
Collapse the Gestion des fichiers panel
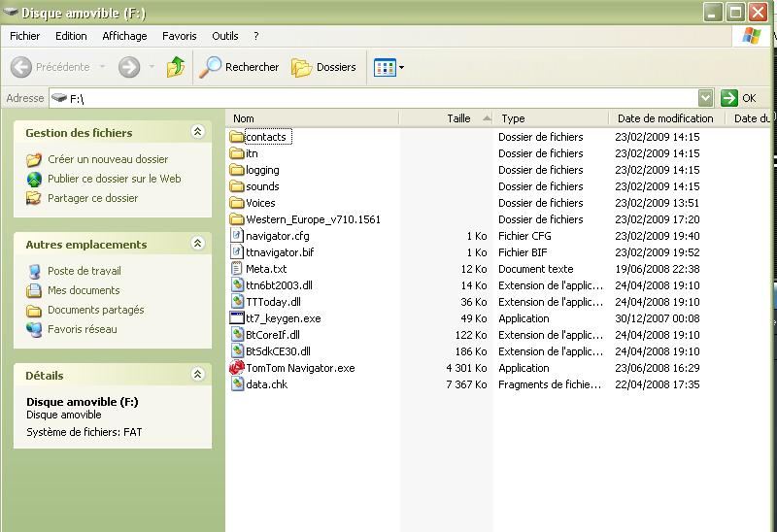[198, 132]
